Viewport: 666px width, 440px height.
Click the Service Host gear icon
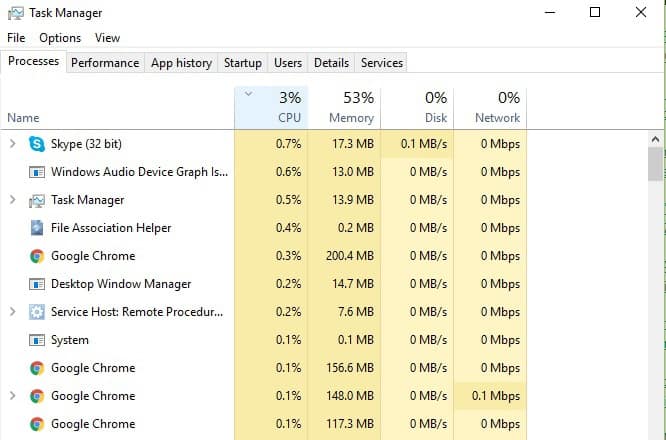(x=37, y=312)
